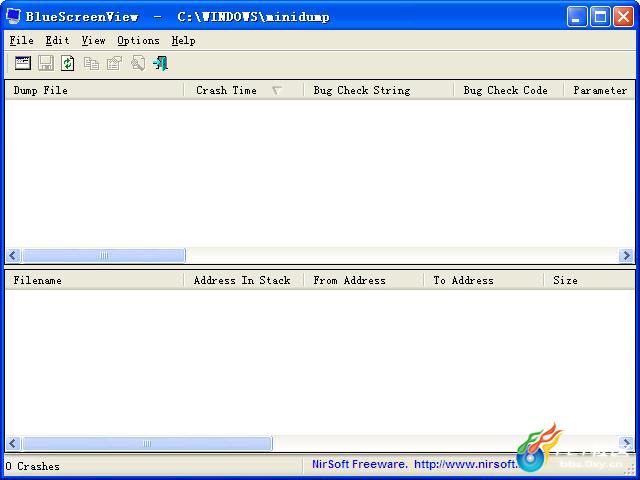Sort by the Crash Time column header
The width and height of the screenshot is (640, 480).
tap(244, 90)
